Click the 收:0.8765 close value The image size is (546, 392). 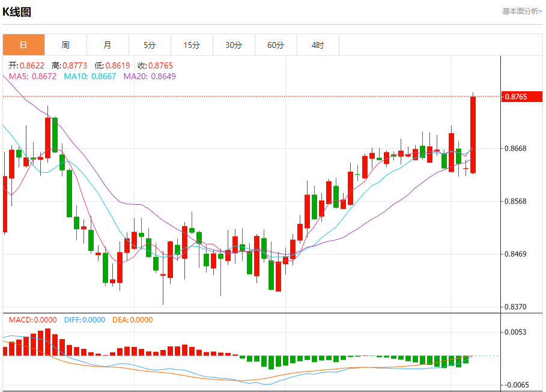pos(155,65)
